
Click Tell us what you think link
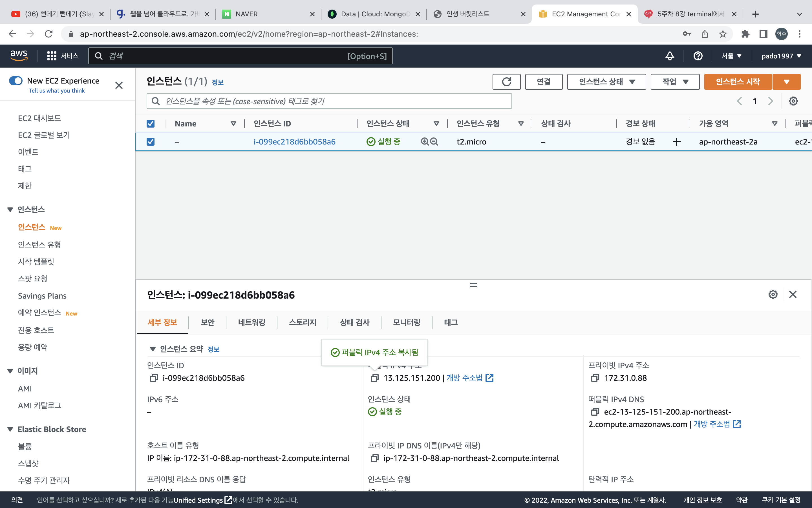[56, 91]
